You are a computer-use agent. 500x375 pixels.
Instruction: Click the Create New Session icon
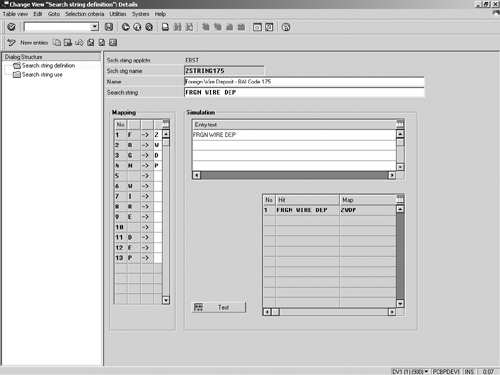coord(257,27)
